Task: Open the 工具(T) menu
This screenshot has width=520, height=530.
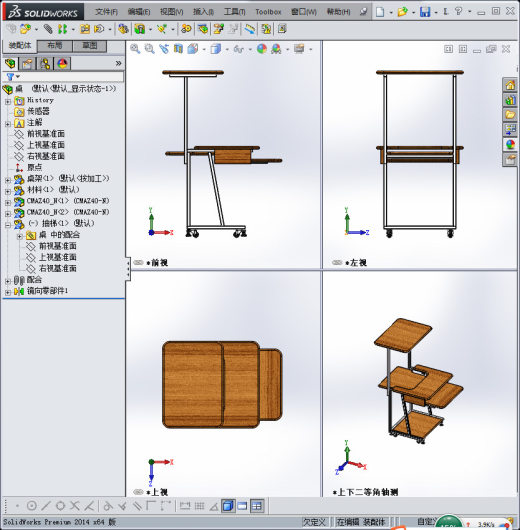Action: 234,12
